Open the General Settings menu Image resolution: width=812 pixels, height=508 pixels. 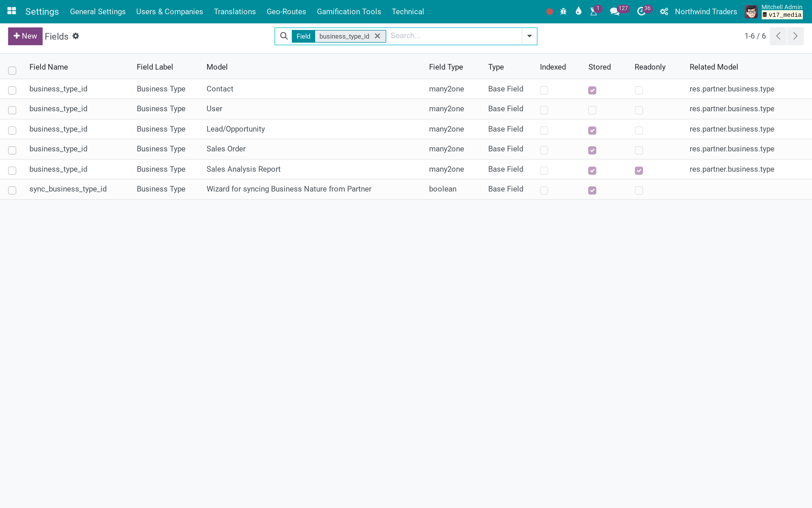coord(98,12)
